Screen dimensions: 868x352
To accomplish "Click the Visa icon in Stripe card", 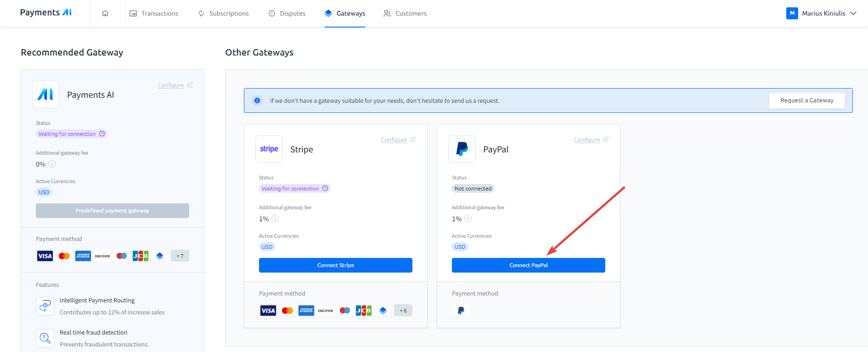I will tap(268, 311).
